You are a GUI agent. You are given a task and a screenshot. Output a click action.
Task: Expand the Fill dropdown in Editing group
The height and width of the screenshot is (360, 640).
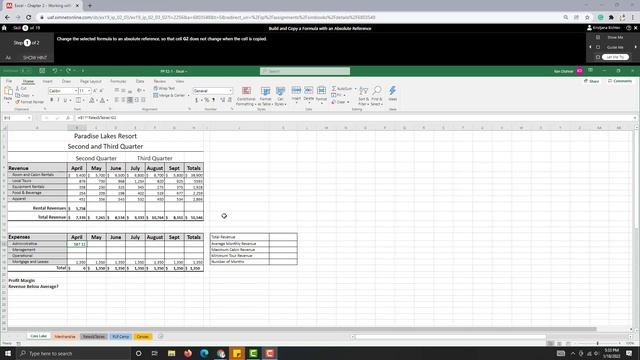[344, 96]
